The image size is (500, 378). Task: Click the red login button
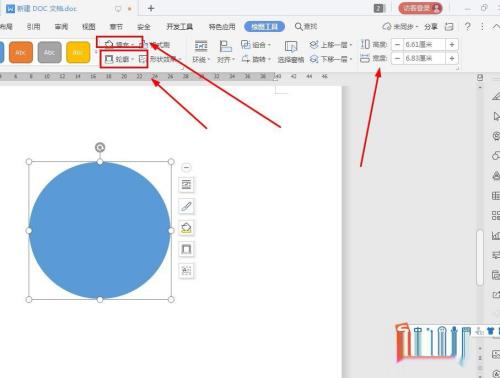pyautogui.click(x=420, y=8)
